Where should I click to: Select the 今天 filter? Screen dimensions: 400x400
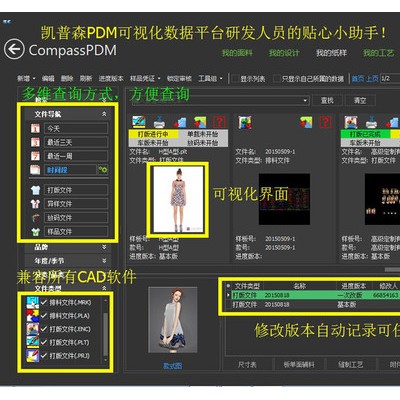76,128
